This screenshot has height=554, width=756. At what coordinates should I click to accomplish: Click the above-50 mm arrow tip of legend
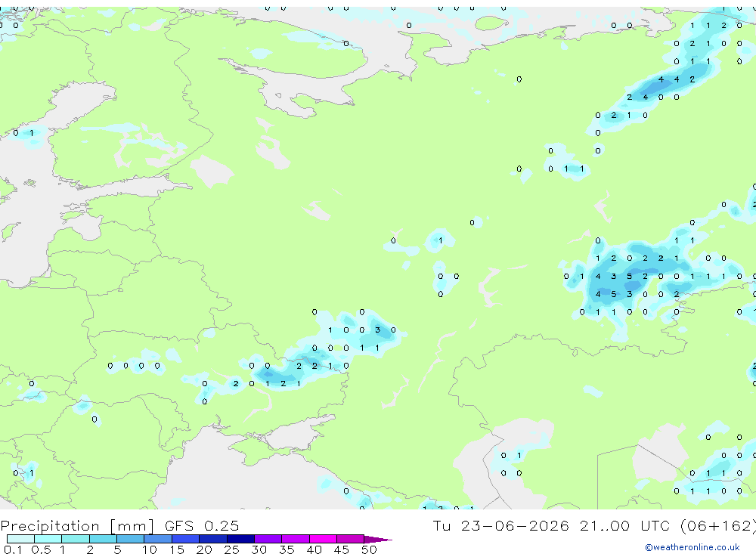378,539
